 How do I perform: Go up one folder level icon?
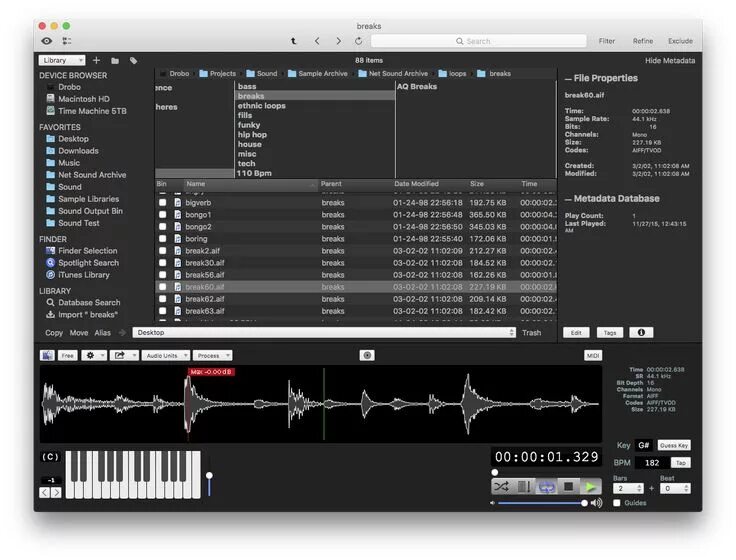pos(293,41)
